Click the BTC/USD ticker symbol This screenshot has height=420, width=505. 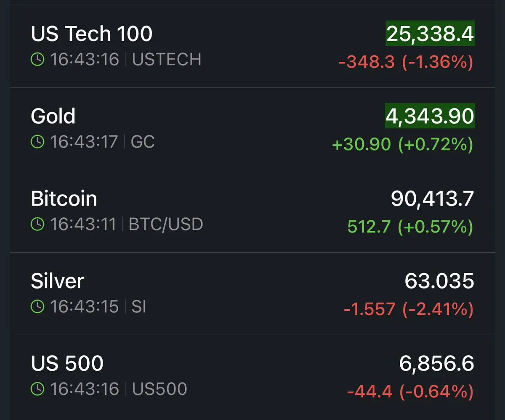click(166, 225)
